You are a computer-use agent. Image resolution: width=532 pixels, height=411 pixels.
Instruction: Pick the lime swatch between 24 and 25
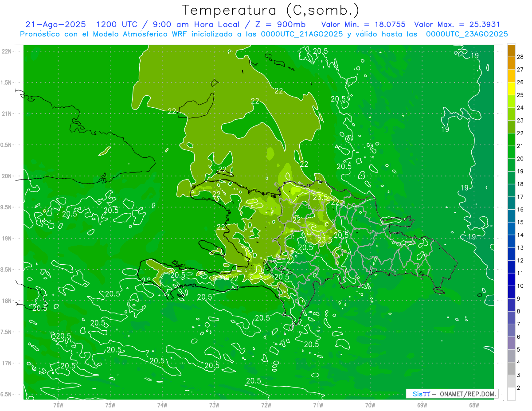pyautogui.click(x=512, y=102)
